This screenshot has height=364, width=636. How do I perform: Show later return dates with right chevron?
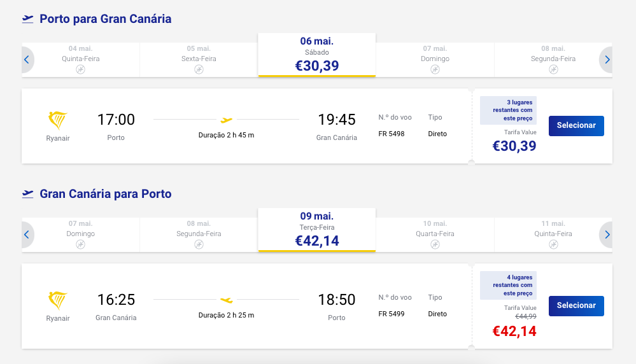(x=606, y=235)
